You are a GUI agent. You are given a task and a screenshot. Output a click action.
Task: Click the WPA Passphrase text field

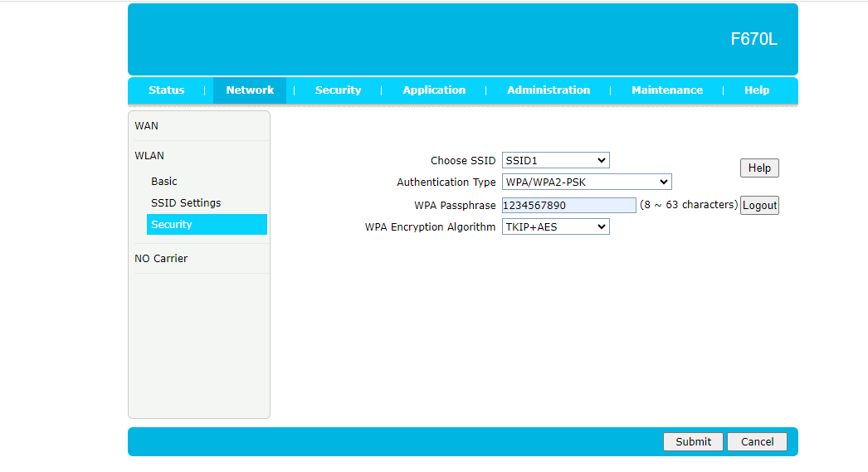pyautogui.click(x=568, y=205)
